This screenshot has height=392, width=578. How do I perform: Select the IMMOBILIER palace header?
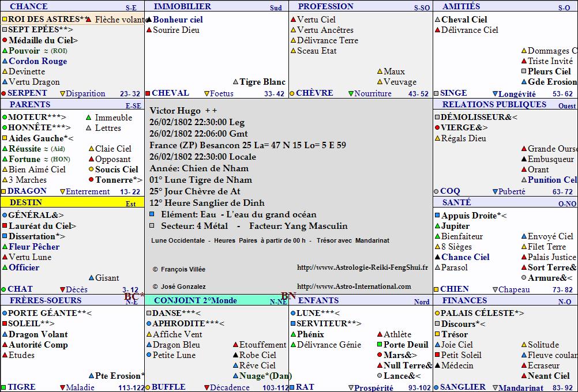coord(217,6)
